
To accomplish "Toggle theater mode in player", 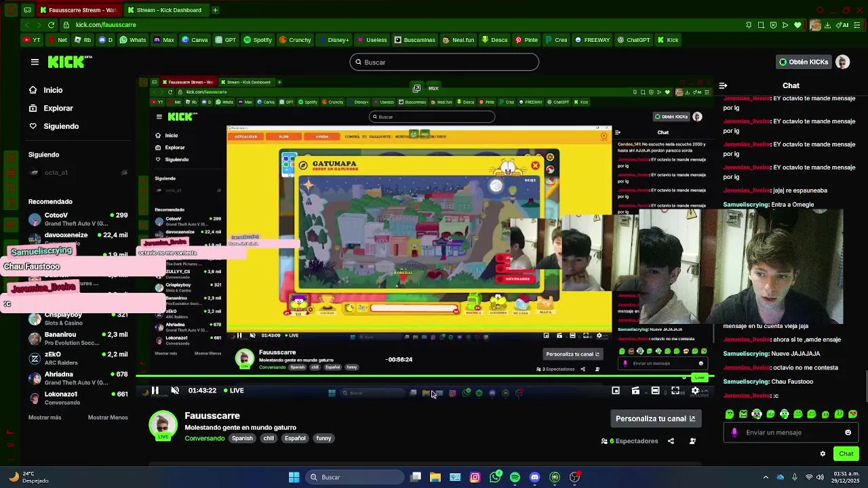I will click(x=655, y=390).
